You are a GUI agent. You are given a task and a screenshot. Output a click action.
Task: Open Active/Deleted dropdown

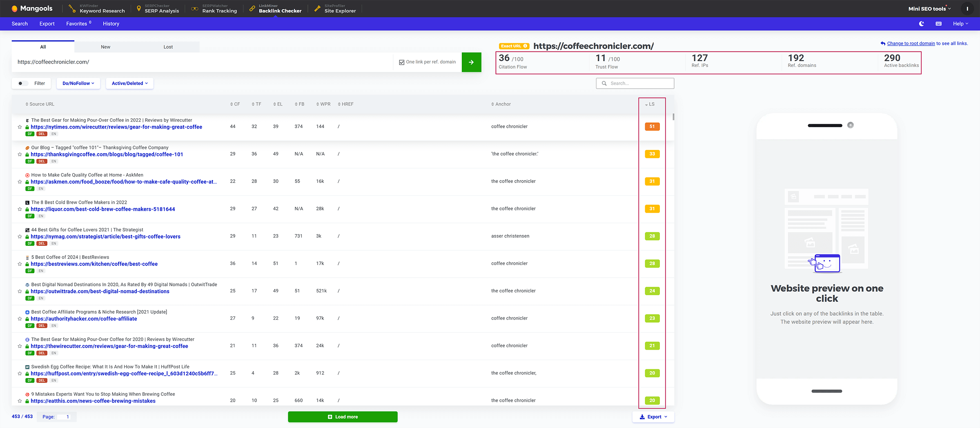pos(129,83)
